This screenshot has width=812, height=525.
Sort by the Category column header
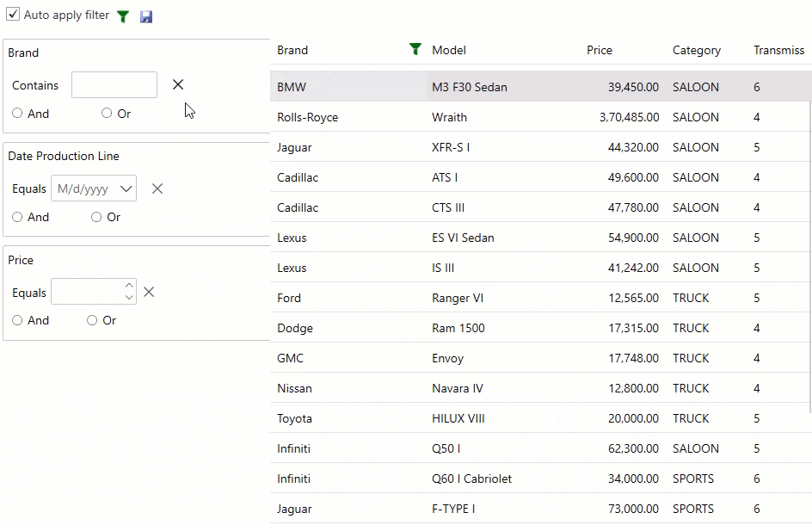[696, 50]
